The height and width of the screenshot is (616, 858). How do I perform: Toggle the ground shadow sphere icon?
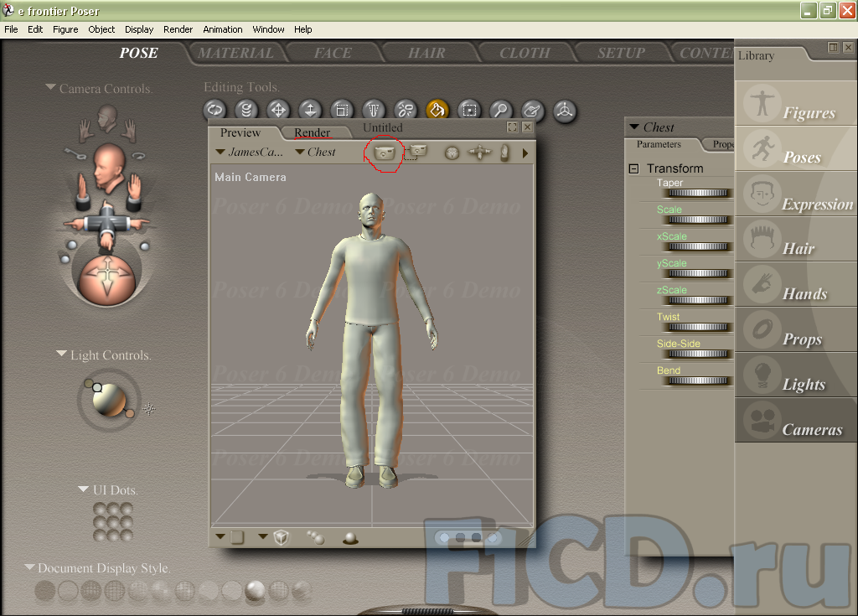click(x=350, y=538)
